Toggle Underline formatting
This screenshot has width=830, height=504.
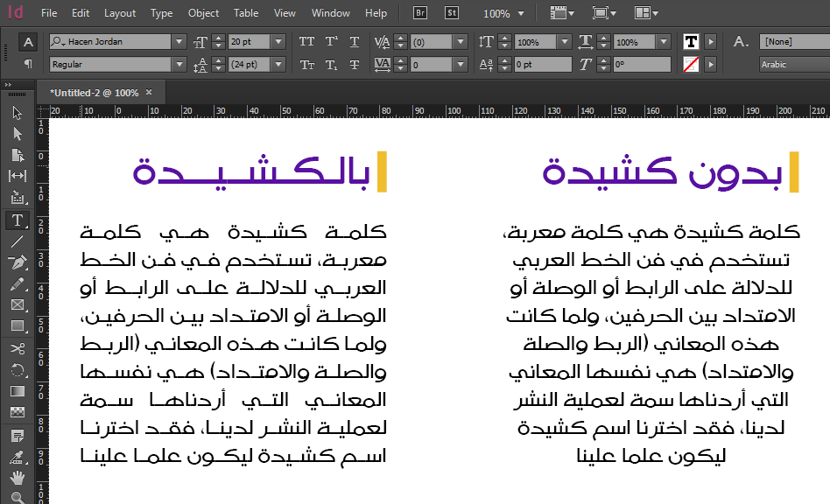[x=355, y=42]
